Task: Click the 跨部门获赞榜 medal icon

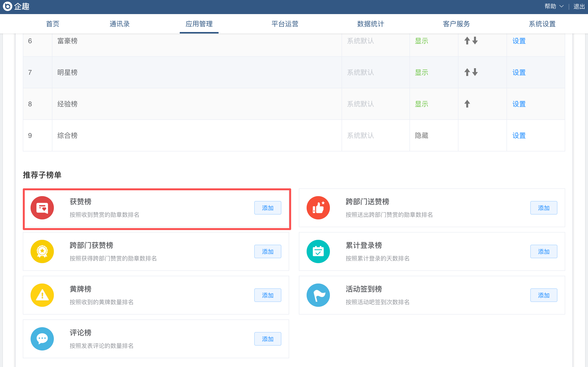Action: 42,251
